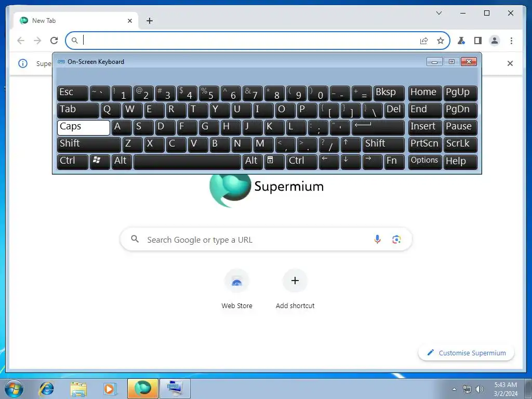Click the Windows logo key on keyboard

(100, 162)
